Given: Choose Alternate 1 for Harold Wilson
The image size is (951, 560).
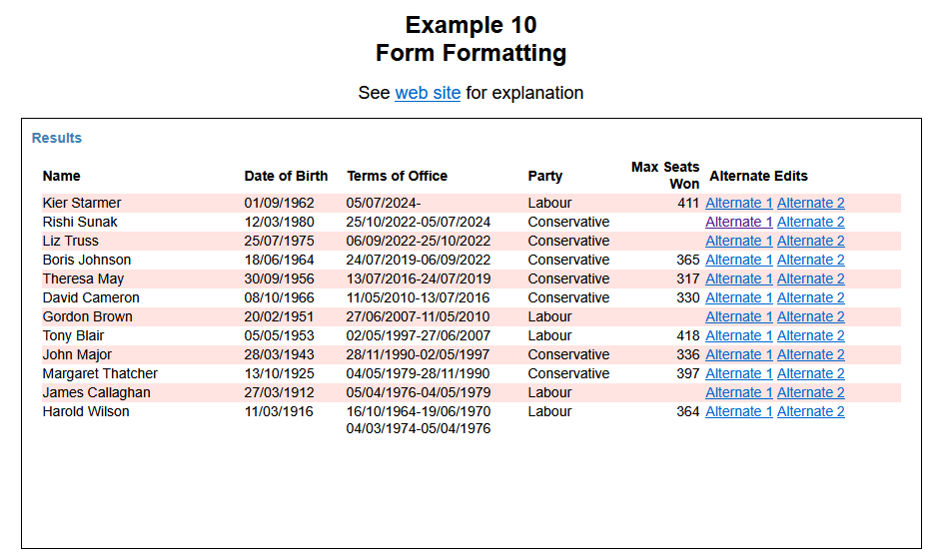Looking at the screenshot, I should click(738, 411).
